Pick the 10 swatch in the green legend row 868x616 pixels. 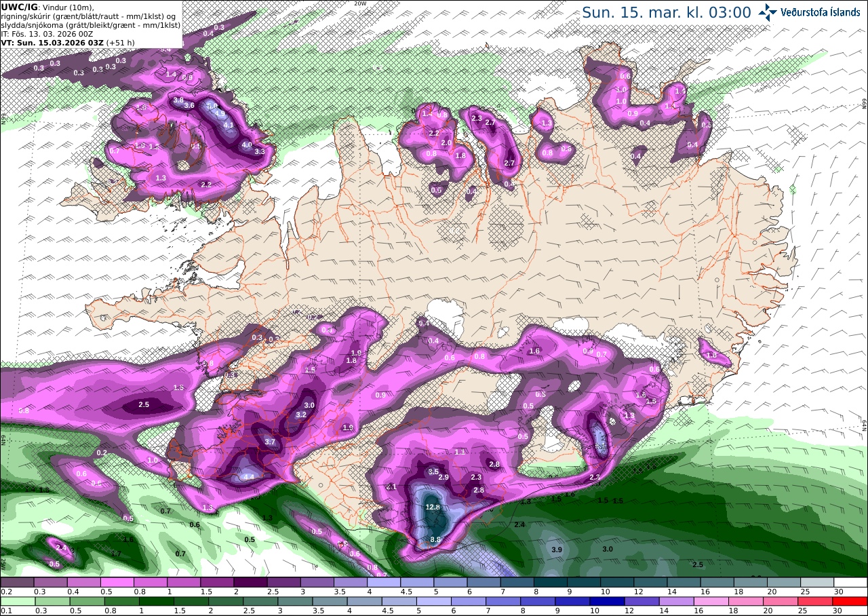(608, 601)
